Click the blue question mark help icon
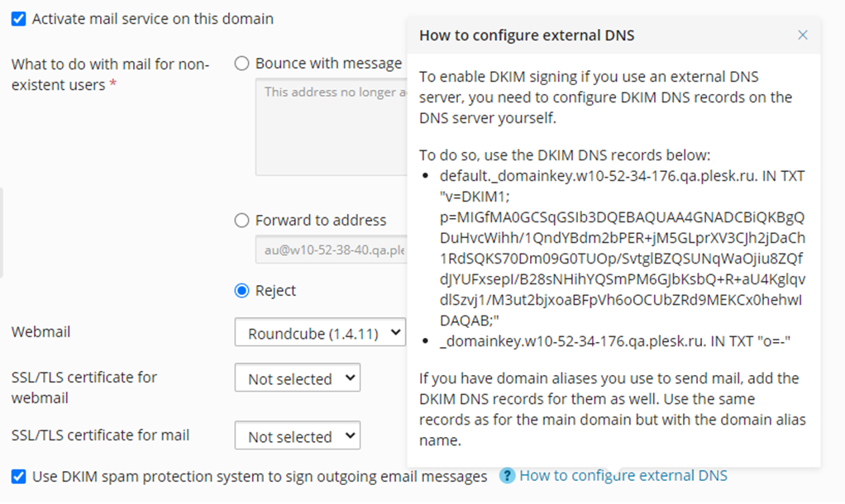This screenshot has height=504, width=845. point(507,476)
